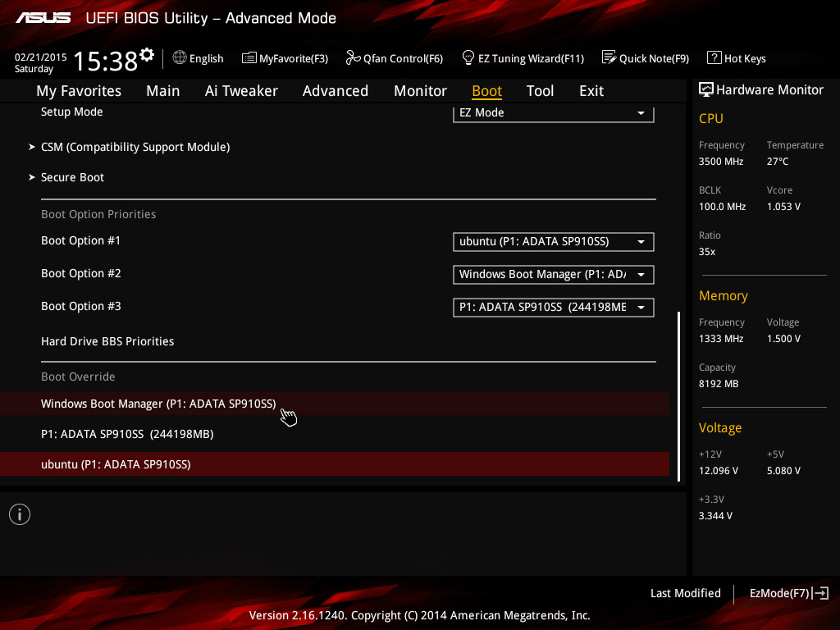840x630 pixels.
Task: Click the Boot Option #1 label
Action: (81, 240)
